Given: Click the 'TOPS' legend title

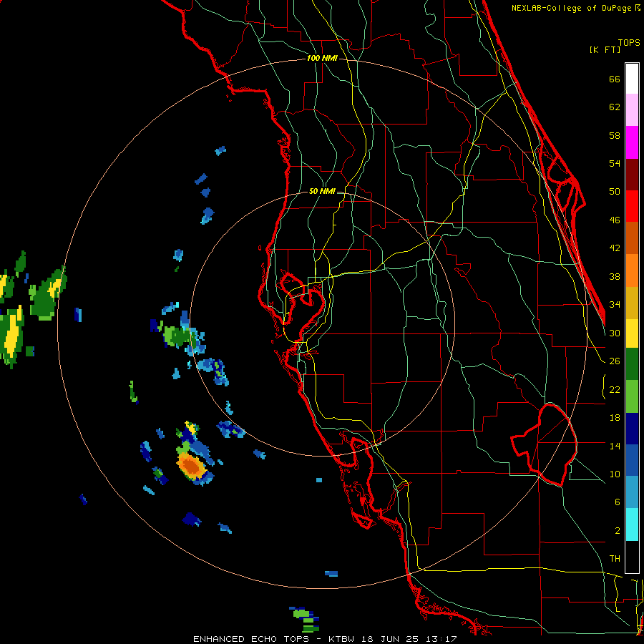Looking at the screenshot, I should click(x=629, y=43).
